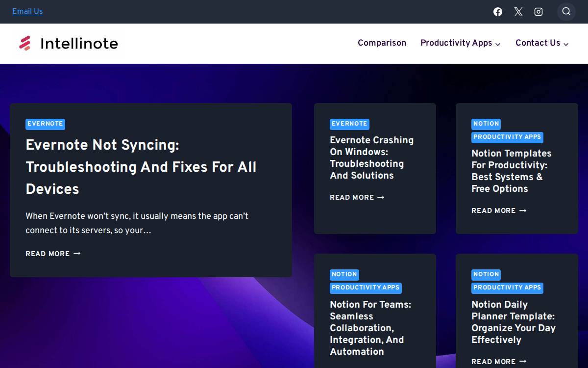Click Read More under Notion Templates article

pos(493,210)
